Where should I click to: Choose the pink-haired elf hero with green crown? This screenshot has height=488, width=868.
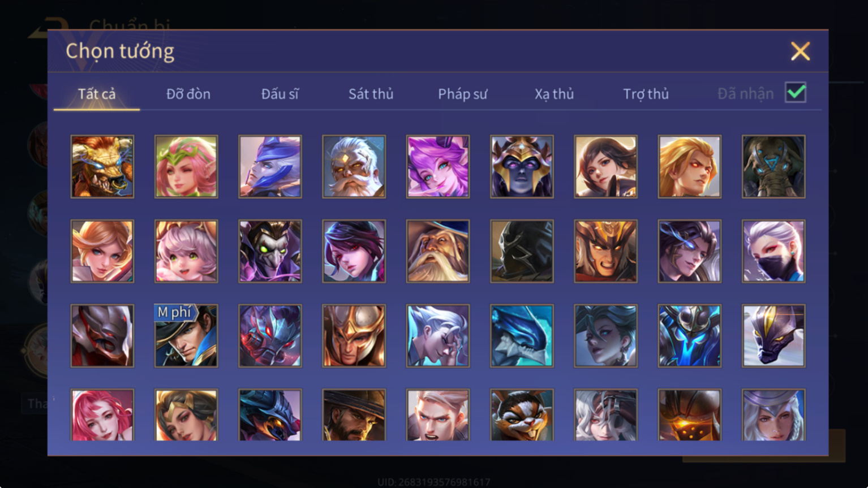click(x=186, y=166)
